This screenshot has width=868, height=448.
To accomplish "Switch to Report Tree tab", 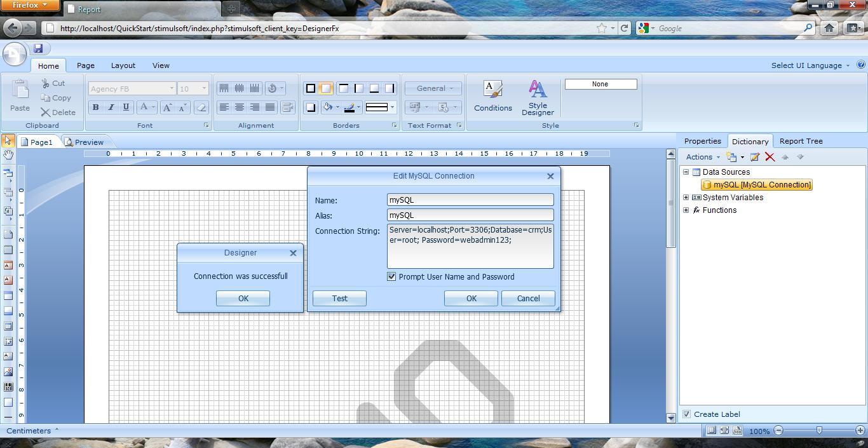I will click(x=801, y=141).
